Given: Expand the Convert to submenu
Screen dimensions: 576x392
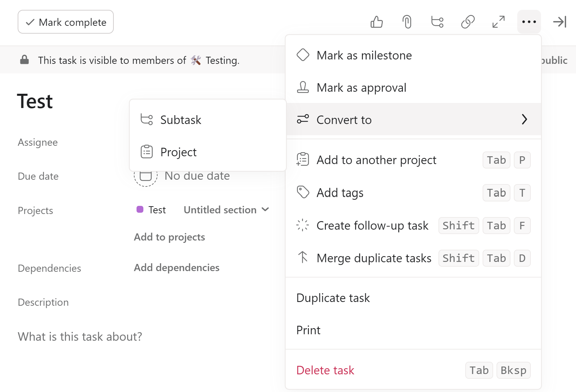Looking at the screenshot, I should 413,120.
